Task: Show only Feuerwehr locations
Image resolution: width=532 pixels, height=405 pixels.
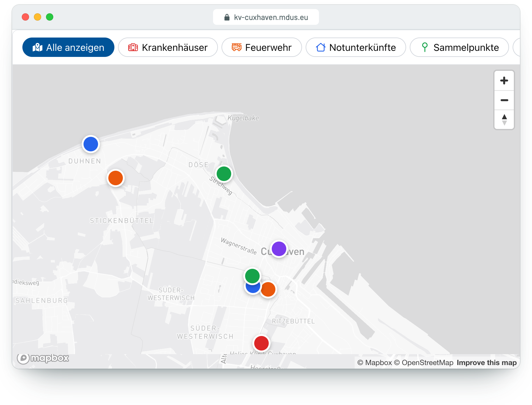Action: 262,47
